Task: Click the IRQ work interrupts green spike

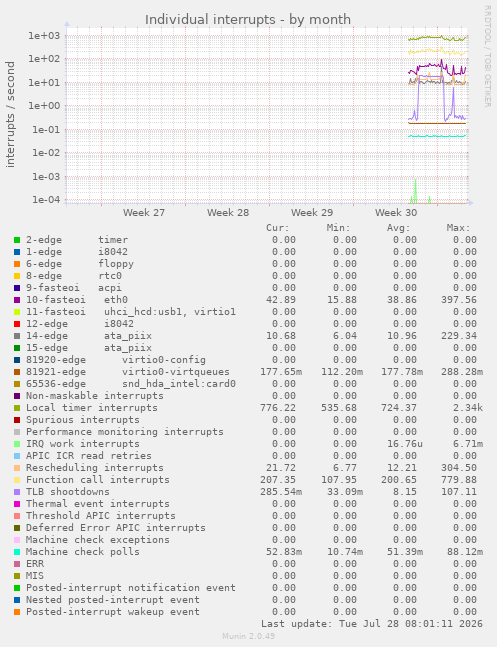Action: pos(415,191)
